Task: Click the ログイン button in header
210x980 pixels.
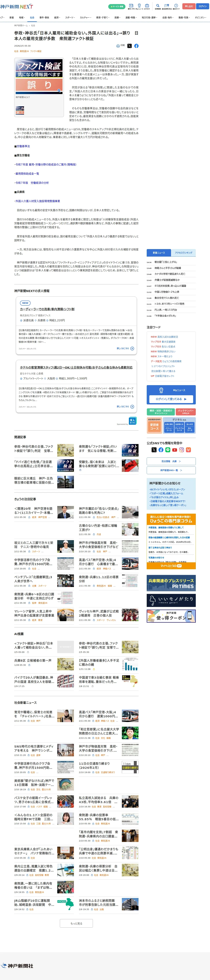Action: pos(203,6)
